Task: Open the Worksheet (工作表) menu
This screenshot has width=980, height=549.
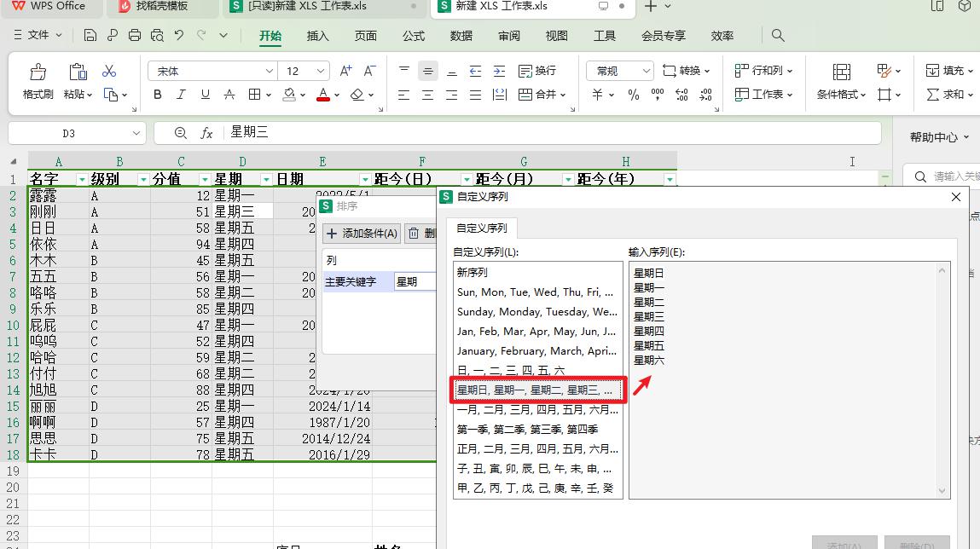Action: [763, 95]
